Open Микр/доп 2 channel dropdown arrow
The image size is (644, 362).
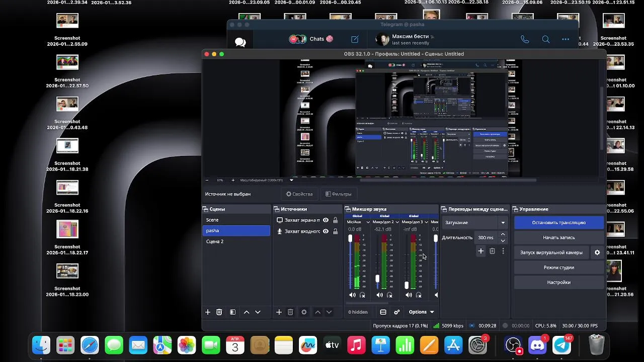(x=397, y=222)
